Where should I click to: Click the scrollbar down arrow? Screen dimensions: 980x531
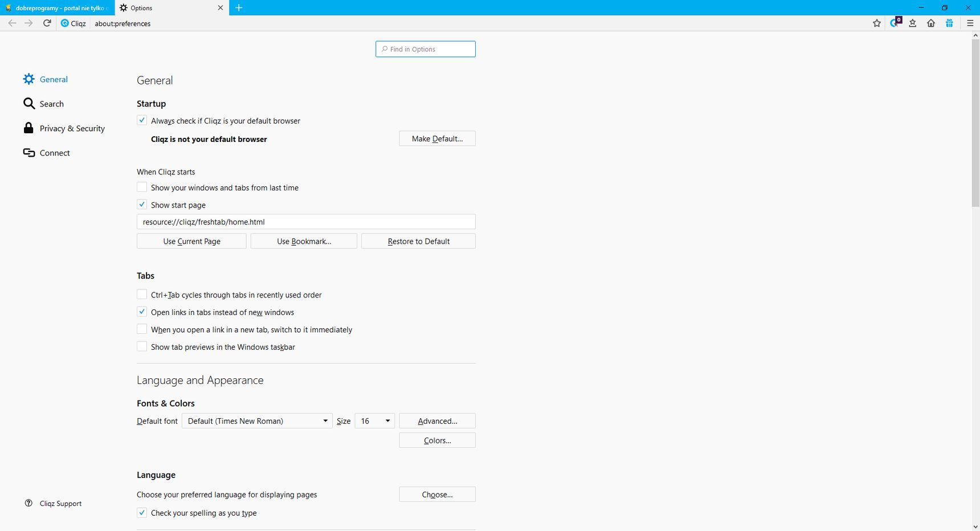tap(975, 526)
